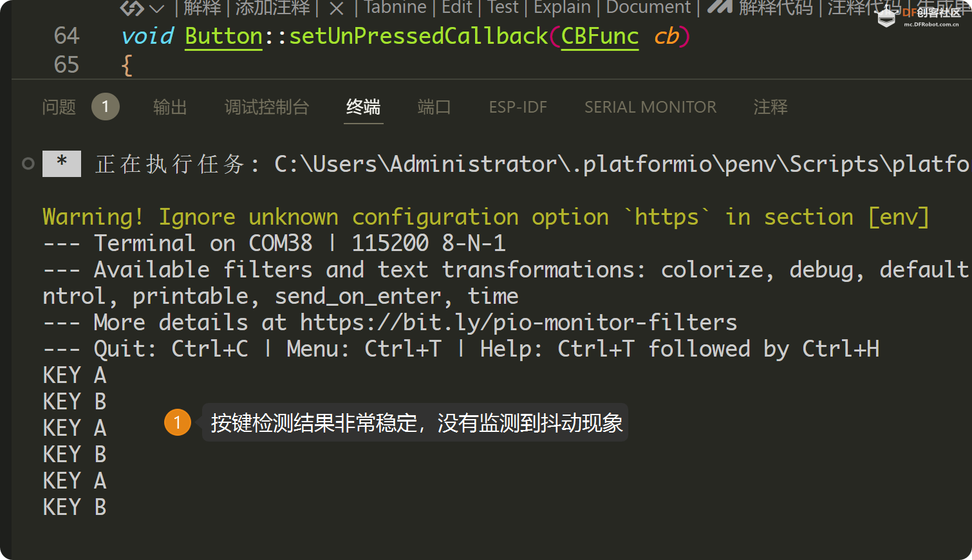972x560 pixels.
Task: Open the SERIAL MONITOR tab
Action: pos(650,107)
